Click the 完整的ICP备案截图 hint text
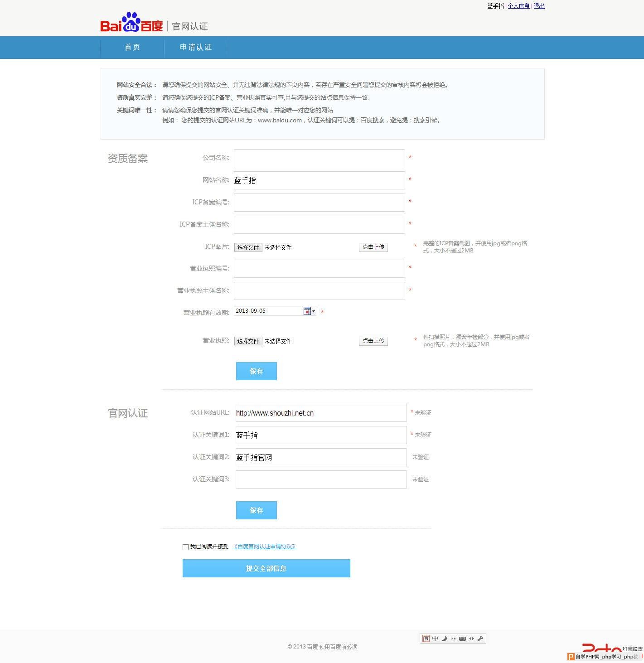644x663 pixels. [x=475, y=247]
